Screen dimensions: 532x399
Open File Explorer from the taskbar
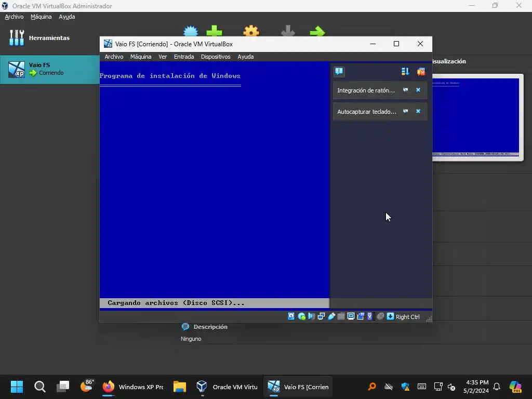(x=179, y=387)
